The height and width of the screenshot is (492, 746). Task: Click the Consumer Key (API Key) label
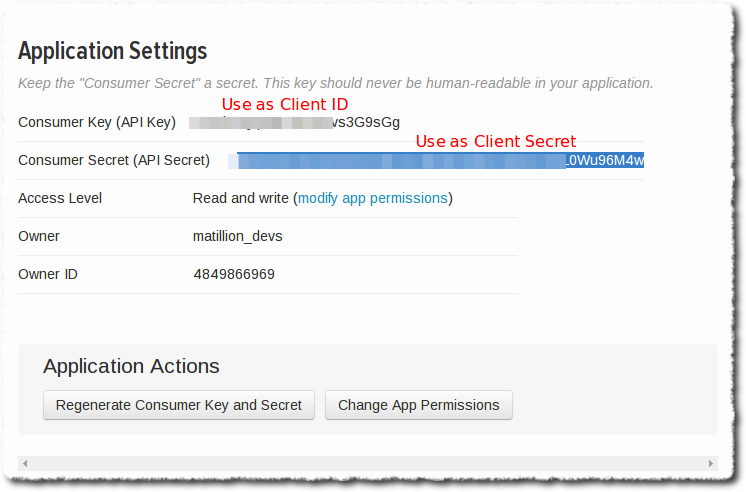coord(97,122)
